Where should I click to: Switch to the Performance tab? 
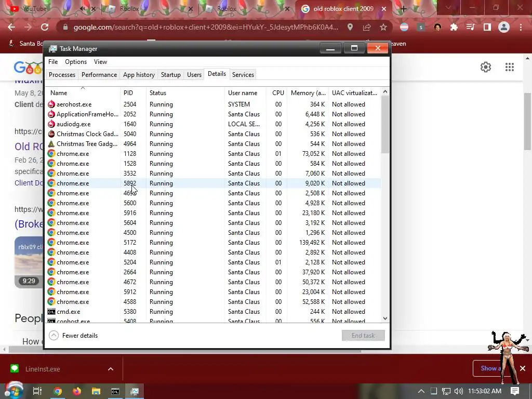99,75
